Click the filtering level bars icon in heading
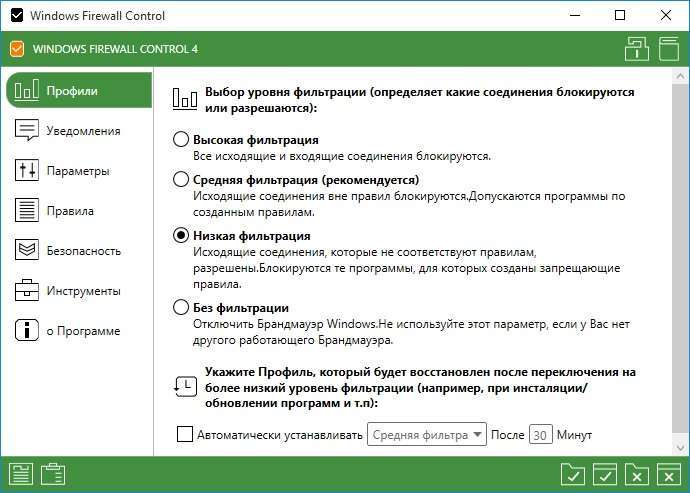The height and width of the screenshot is (493, 690). click(x=185, y=99)
